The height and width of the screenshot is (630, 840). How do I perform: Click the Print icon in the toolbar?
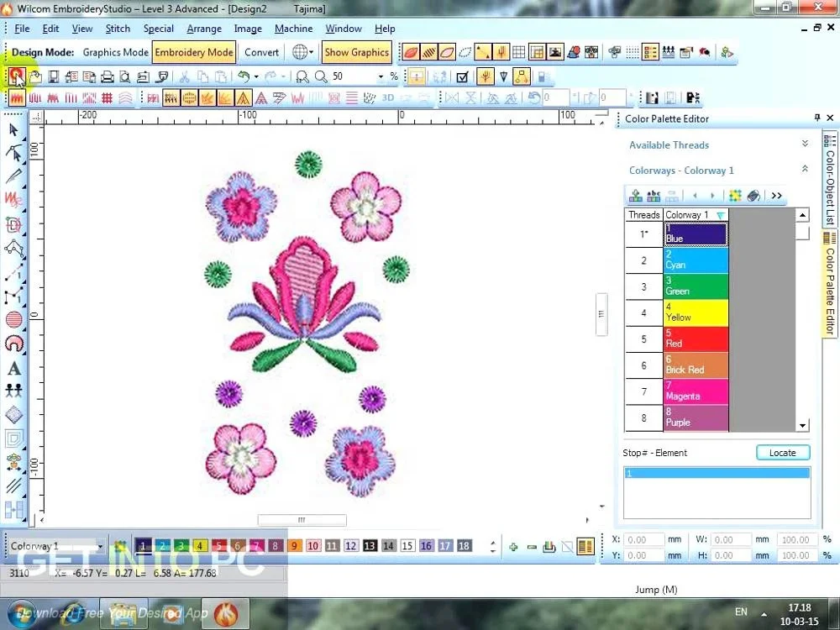click(107, 76)
